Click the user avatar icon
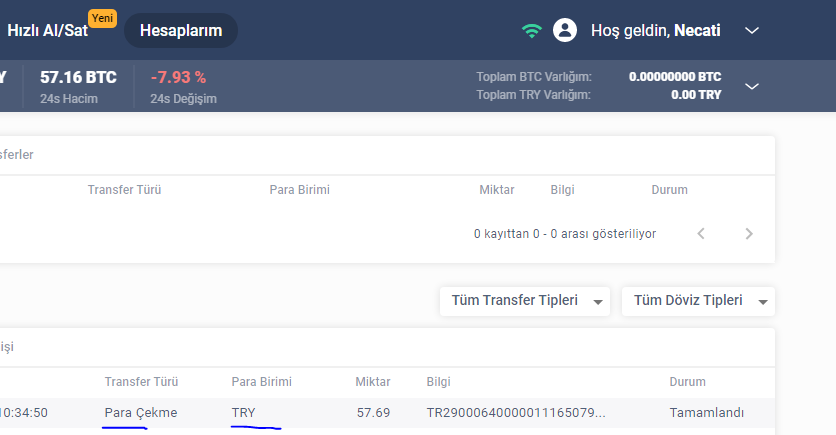836x435 pixels. click(565, 30)
